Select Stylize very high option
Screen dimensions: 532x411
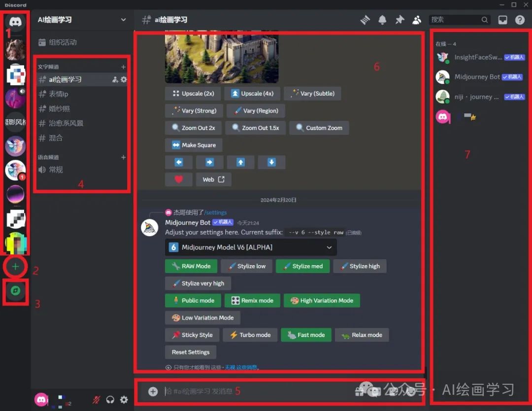click(198, 283)
